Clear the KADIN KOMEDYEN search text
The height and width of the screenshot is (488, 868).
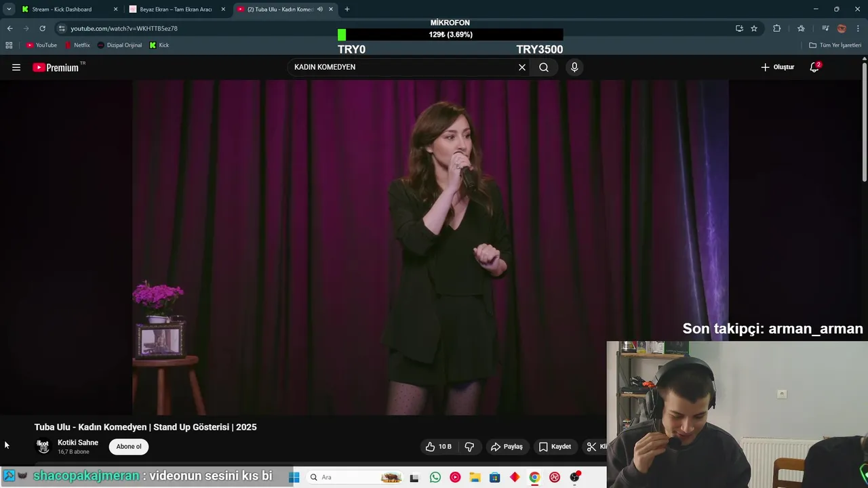click(522, 67)
